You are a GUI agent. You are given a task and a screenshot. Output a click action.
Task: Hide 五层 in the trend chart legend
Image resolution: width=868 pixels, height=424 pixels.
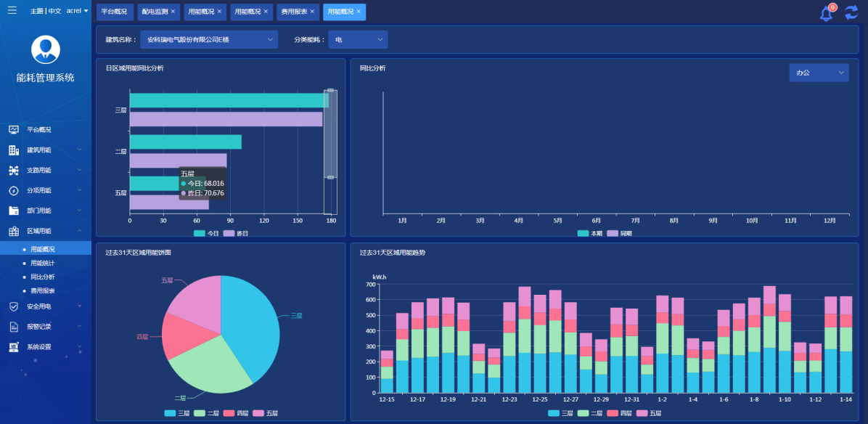point(650,413)
